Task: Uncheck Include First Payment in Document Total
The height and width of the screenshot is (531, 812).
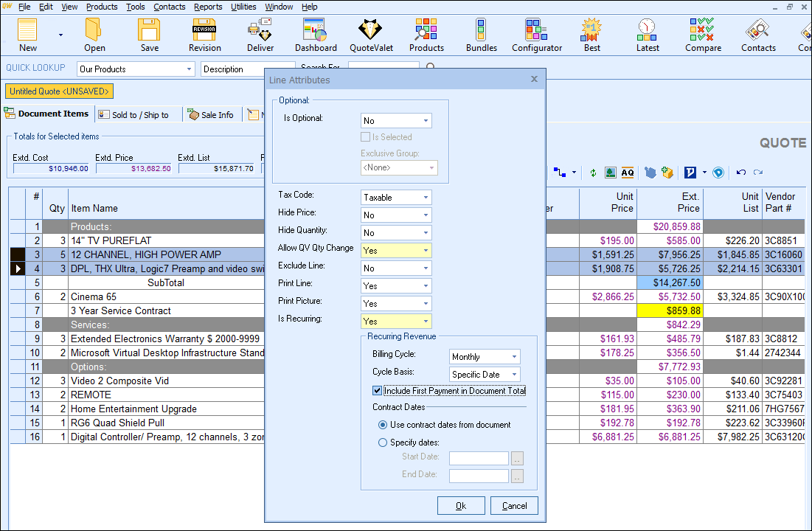Action: point(378,391)
